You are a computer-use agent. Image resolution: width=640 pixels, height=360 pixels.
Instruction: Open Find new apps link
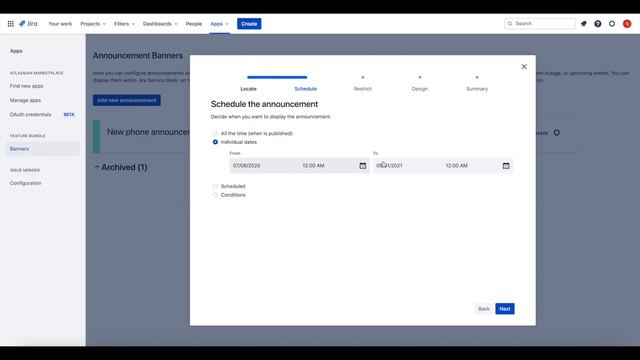click(27, 86)
